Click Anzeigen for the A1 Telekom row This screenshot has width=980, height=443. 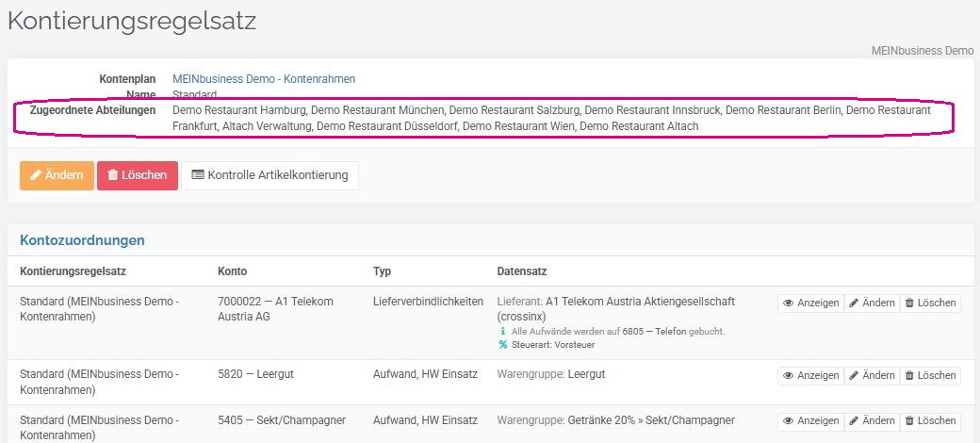point(810,304)
